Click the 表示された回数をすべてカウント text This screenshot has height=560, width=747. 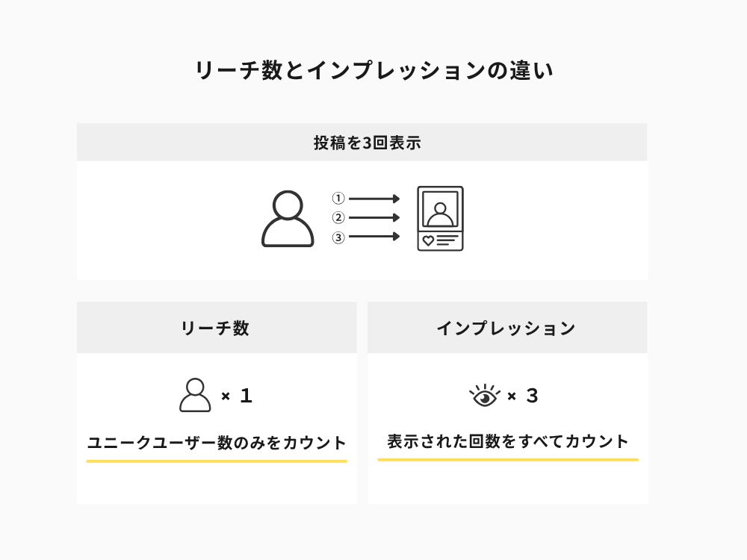tap(508, 441)
